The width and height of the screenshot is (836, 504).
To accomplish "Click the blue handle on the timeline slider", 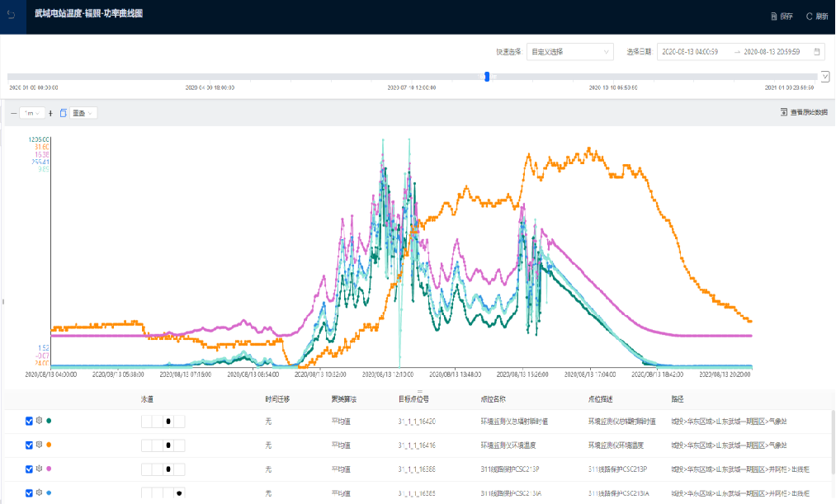I will pos(487,76).
